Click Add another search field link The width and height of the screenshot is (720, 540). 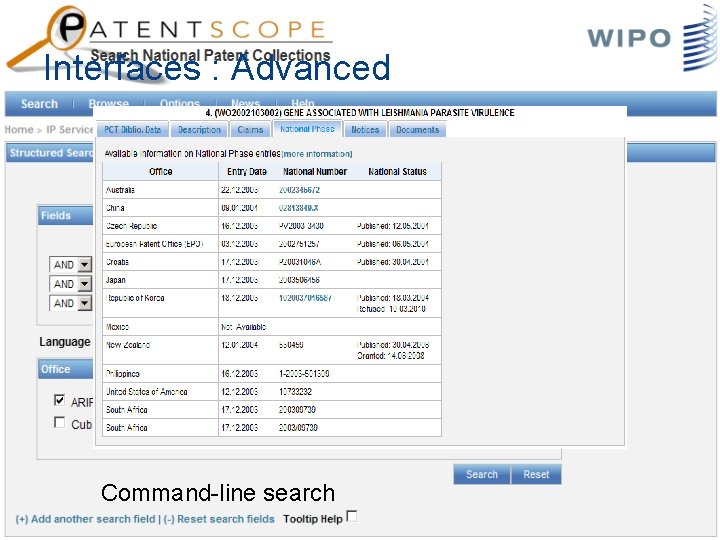[x=85, y=519]
